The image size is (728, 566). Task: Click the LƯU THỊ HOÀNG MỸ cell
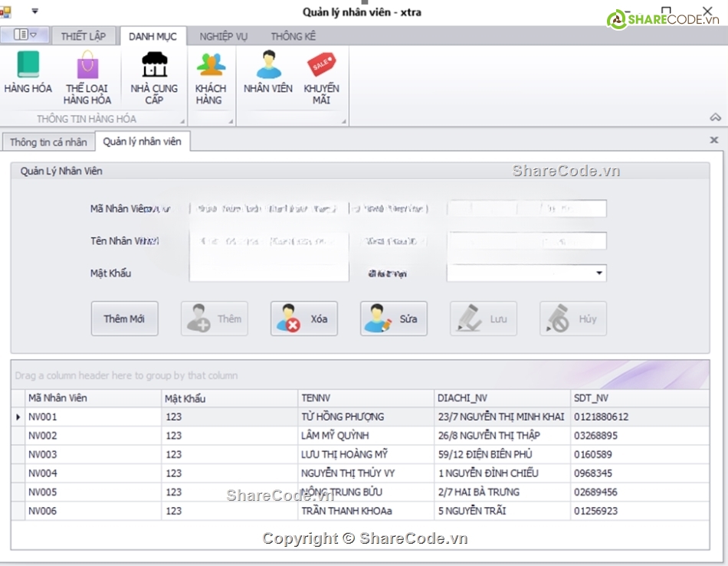(x=366, y=454)
